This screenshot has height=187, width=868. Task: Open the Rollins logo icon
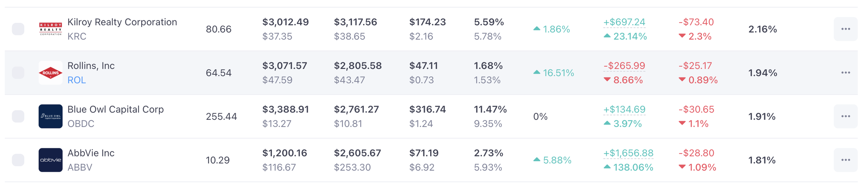click(x=50, y=73)
